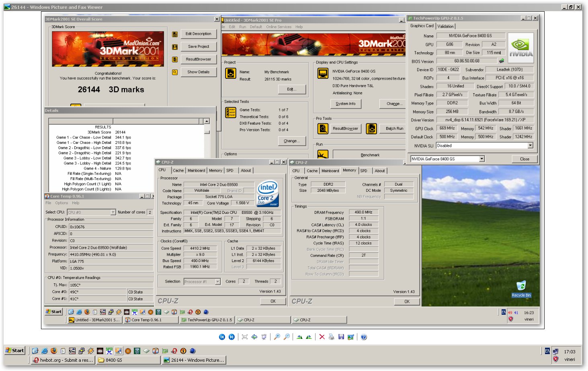Launch Super PI from the outer quick launch
The height and width of the screenshot is (371, 588).
pyautogui.click(x=109, y=351)
